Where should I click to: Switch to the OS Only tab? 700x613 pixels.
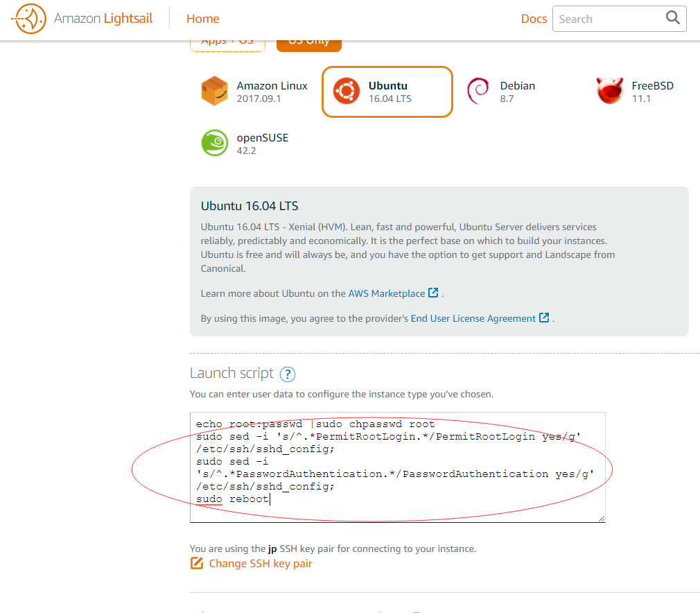309,44
